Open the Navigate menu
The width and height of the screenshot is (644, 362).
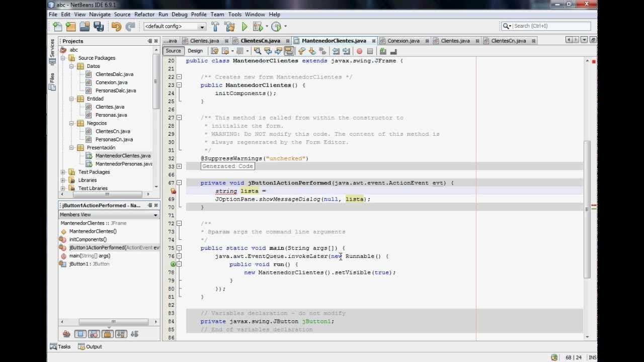tap(100, 15)
